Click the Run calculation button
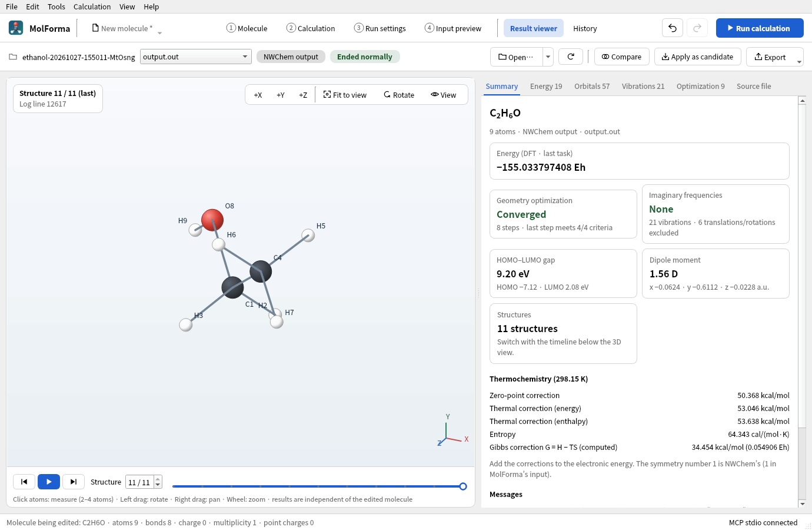812x530 pixels. point(760,28)
